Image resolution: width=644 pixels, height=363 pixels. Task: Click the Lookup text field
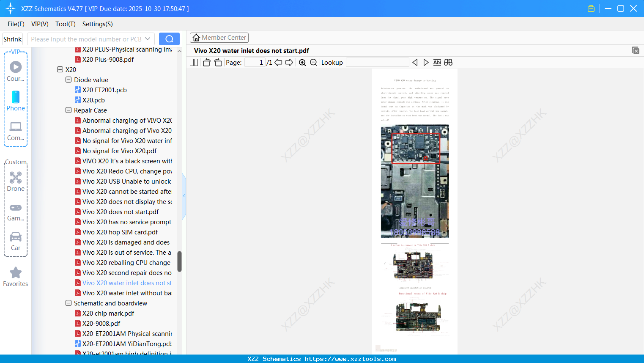tap(378, 63)
